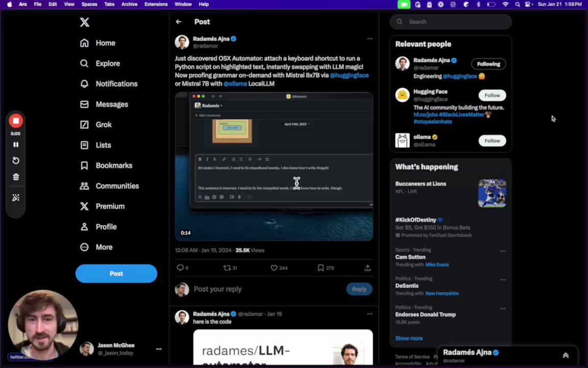Open the Tabs menu
Image resolution: width=588 pixels, height=368 pixels.
tap(109, 4)
